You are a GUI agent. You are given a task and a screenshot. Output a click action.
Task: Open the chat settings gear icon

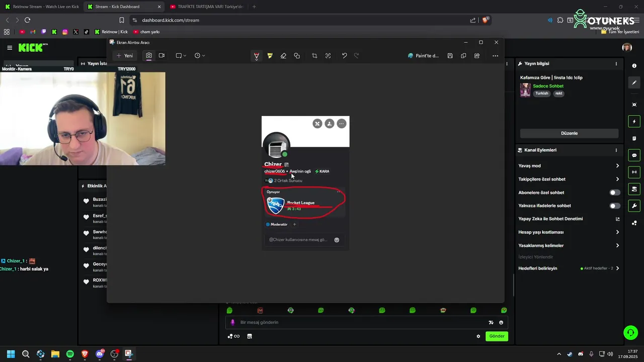(x=478, y=336)
